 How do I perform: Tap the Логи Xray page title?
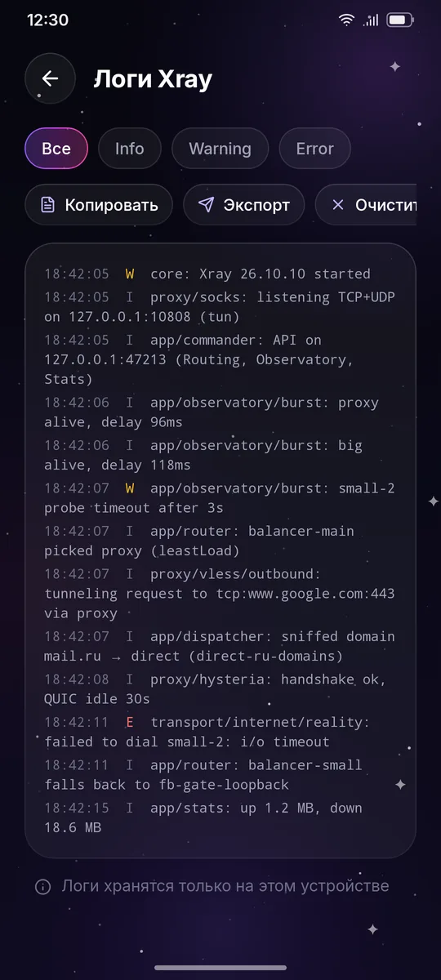pos(153,79)
